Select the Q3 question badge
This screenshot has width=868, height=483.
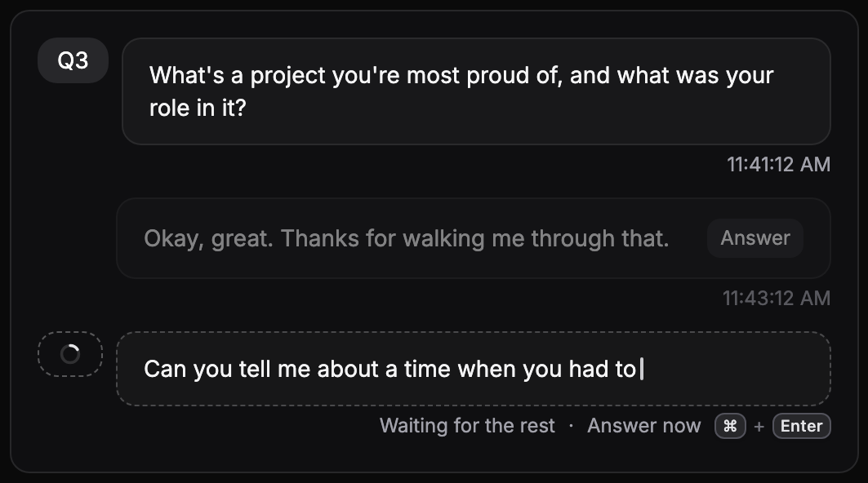click(73, 60)
